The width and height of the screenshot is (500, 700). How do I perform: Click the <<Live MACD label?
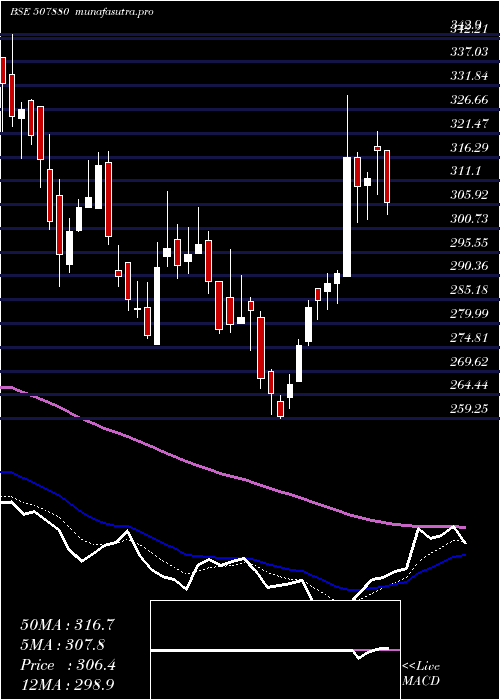421,674
